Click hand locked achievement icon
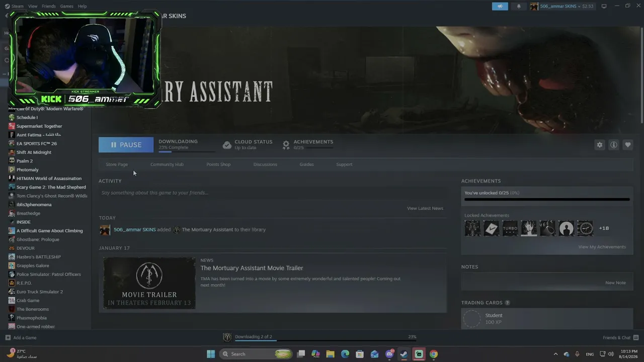The height and width of the screenshot is (362, 644). 529,228
